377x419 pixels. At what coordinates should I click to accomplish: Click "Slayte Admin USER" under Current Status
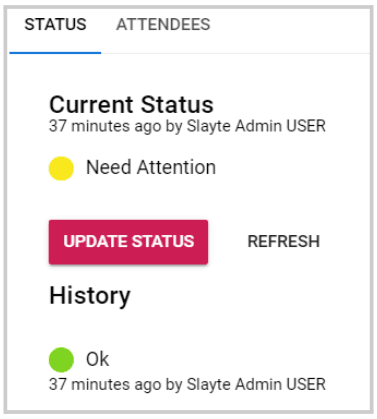point(256,126)
